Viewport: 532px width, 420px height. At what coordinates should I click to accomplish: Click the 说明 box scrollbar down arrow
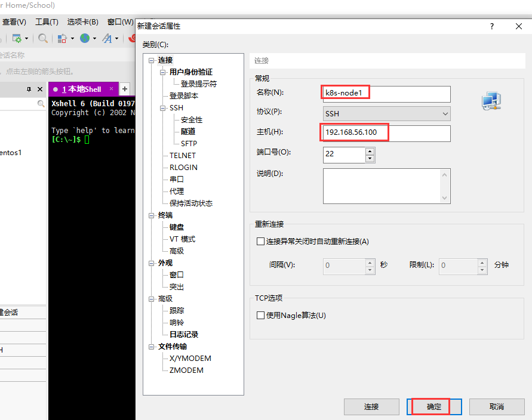444,198
